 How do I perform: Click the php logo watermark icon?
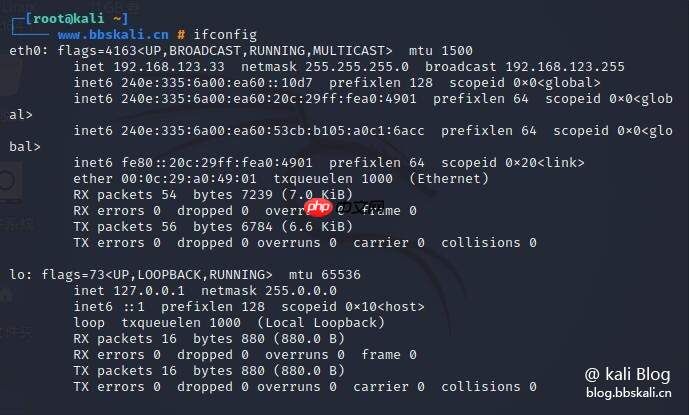318,208
